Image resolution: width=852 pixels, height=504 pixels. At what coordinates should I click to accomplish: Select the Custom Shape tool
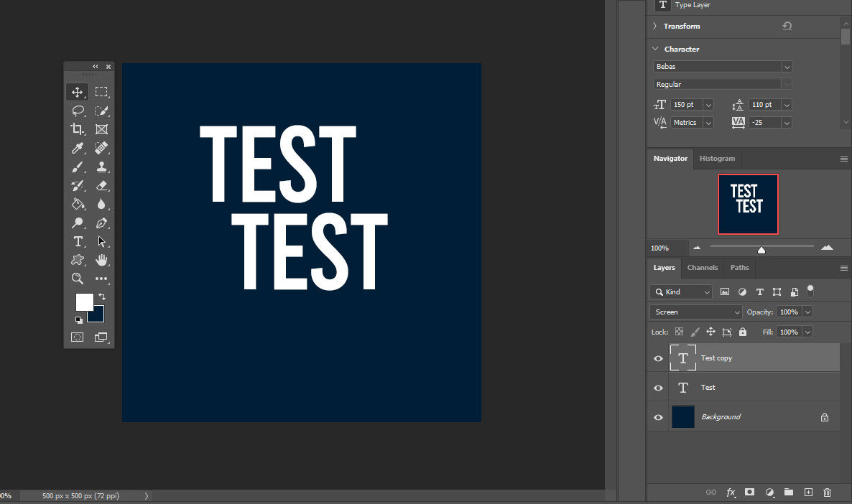pyautogui.click(x=78, y=260)
